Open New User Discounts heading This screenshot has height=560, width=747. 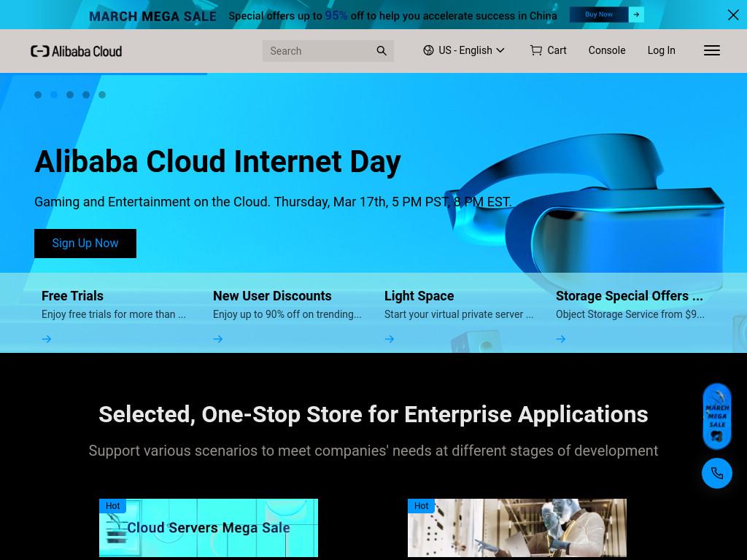pos(272,296)
